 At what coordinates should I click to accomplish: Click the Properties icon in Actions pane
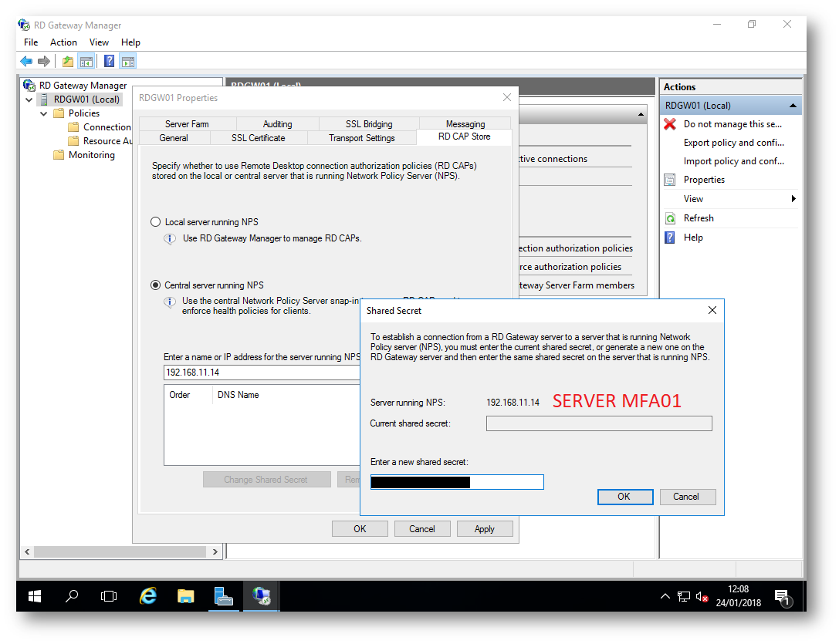(x=670, y=180)
